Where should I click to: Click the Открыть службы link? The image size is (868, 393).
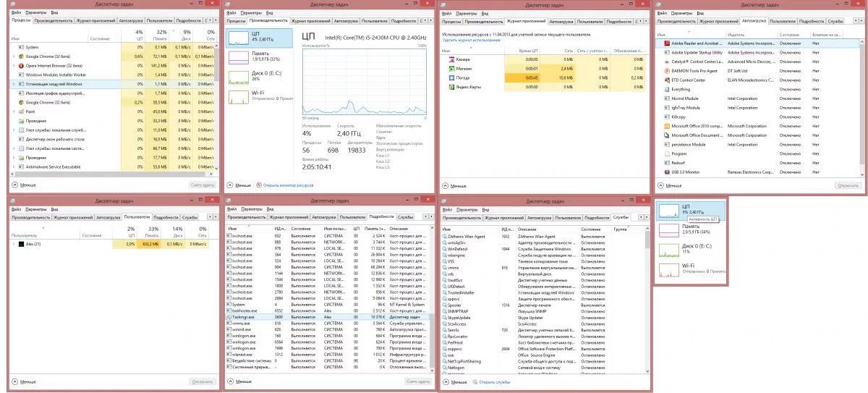click(x=493, y=381)
